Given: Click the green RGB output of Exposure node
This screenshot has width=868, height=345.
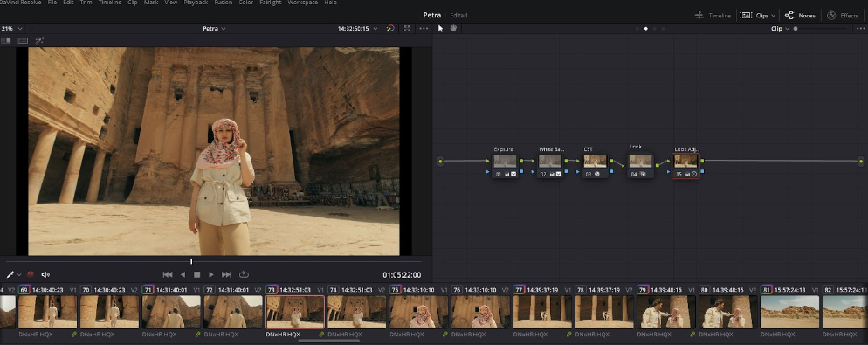Looking at the screenshot, I should 521,162.
